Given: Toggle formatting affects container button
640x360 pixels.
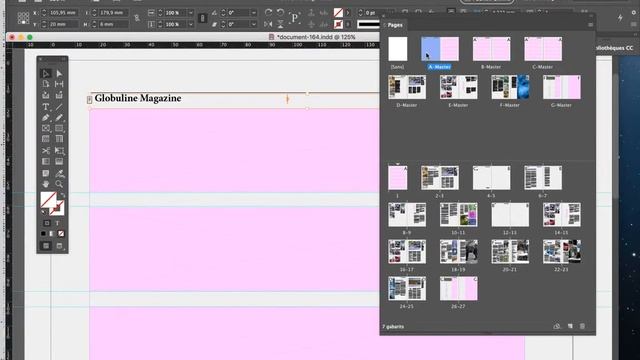Looking at the screenshot, I should [x=47, y=223].
